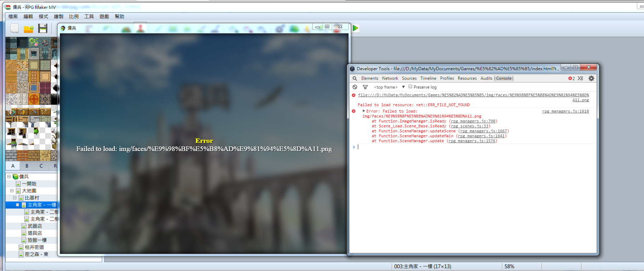Open the 工具 menu
Viewport: 644px width, 271px height.
89,17
